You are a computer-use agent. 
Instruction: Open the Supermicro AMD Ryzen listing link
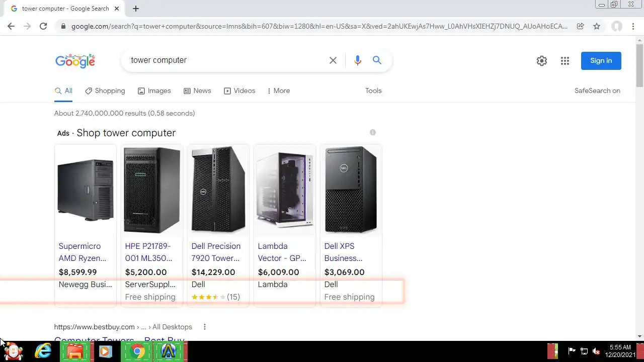(83, 252)
